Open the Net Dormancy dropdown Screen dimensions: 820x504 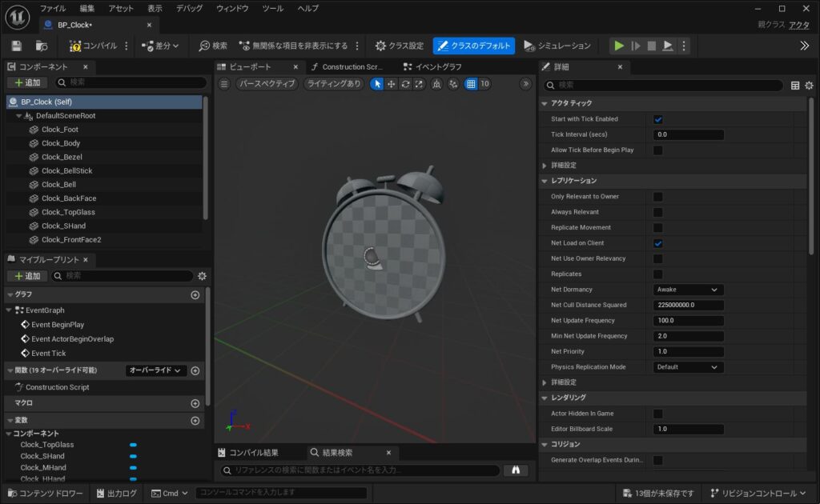pyautogui.click(x=688, y=290)
